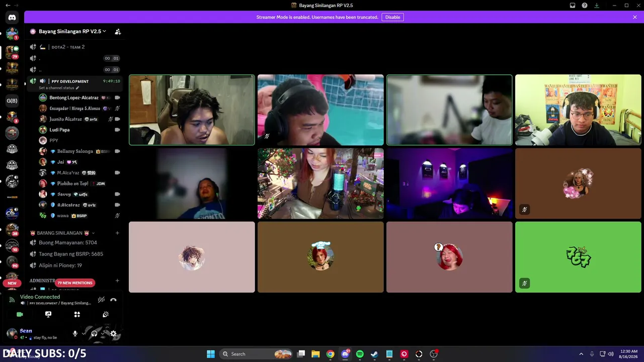Screen dimensions: 644x362
Task: Open Steam from the taskbar
Action: [x=374, y=354]
